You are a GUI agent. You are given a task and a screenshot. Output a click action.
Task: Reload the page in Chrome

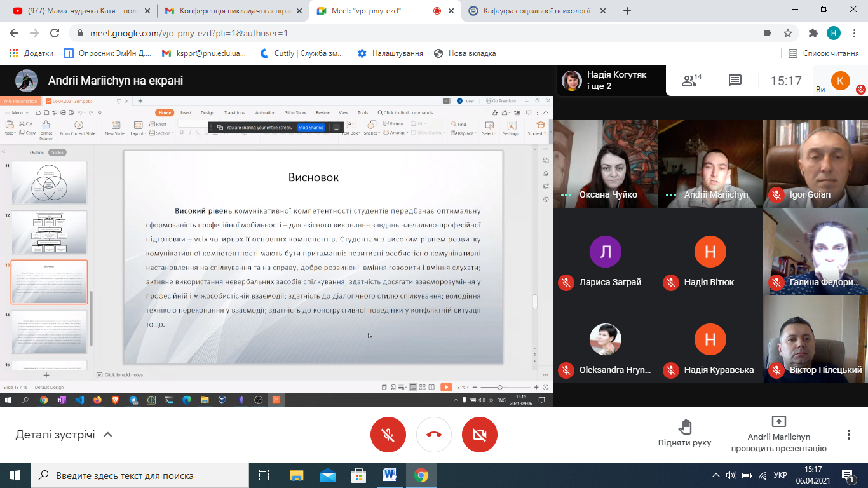point(55,33)
